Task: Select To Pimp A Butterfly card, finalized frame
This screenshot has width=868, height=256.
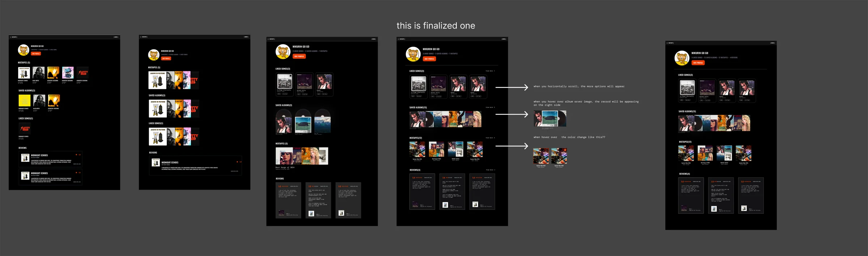Action: click(418, 87)
